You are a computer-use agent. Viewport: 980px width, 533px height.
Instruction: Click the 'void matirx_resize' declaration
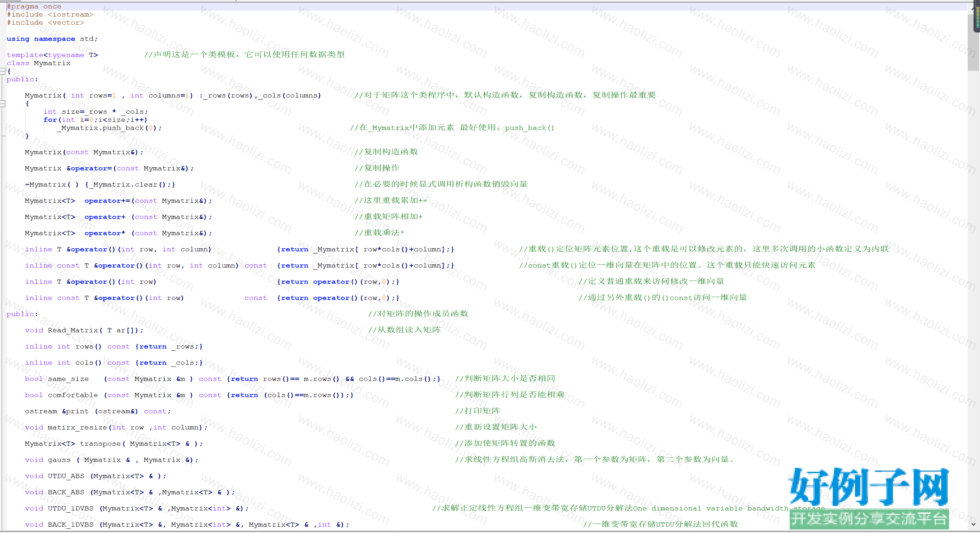click(x=116, y=427)
